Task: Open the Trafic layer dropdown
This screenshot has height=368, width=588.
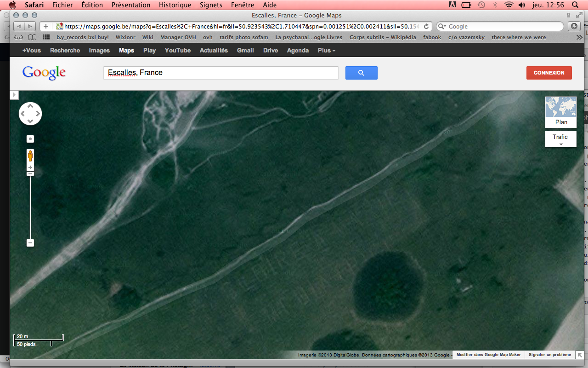Action: [x=560, y=139]
